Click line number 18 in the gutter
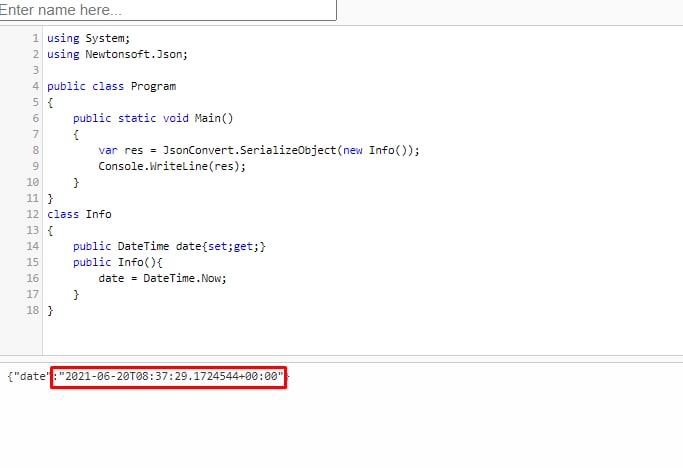 pos(33,310)
